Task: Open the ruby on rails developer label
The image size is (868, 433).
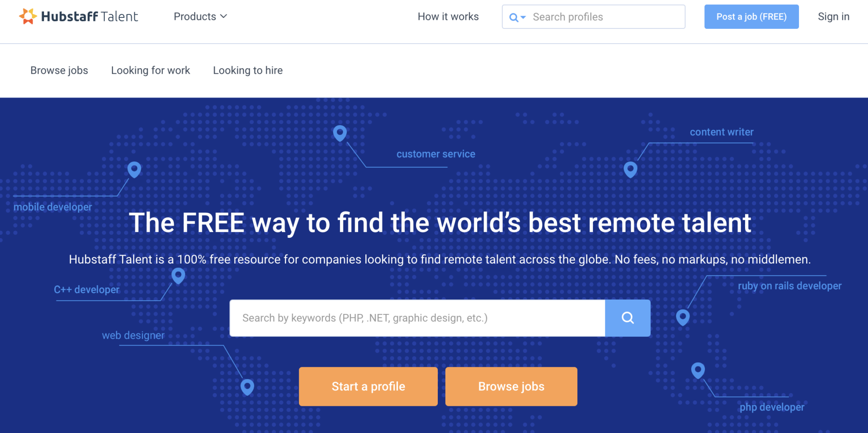Action: pos(790,286)
